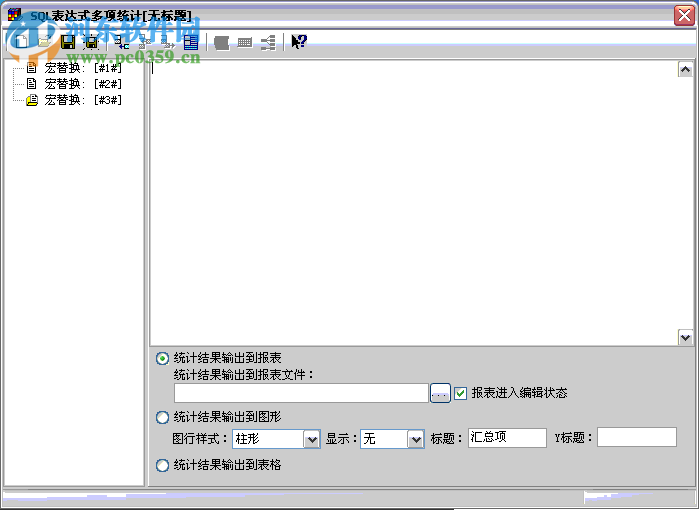Click the new document toolbar icon
This screenshot has width=699, height=510.
pyautogui.click(x=21, y=42)
